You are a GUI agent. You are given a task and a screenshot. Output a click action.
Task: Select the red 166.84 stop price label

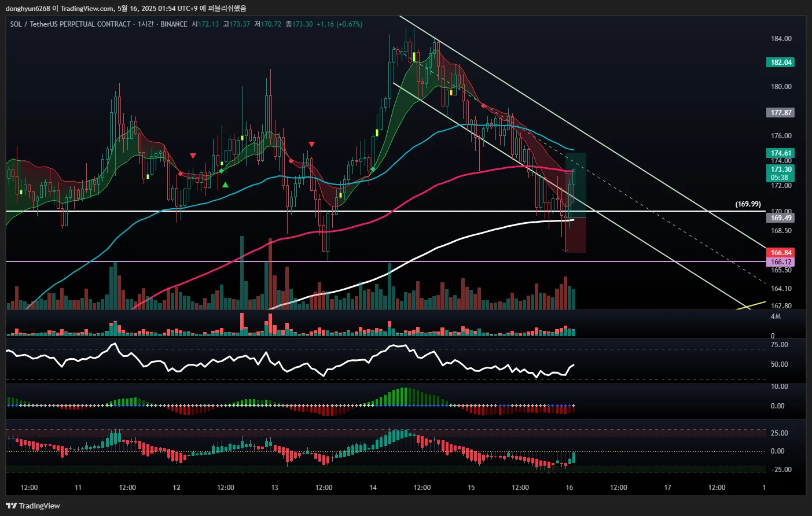781,253
